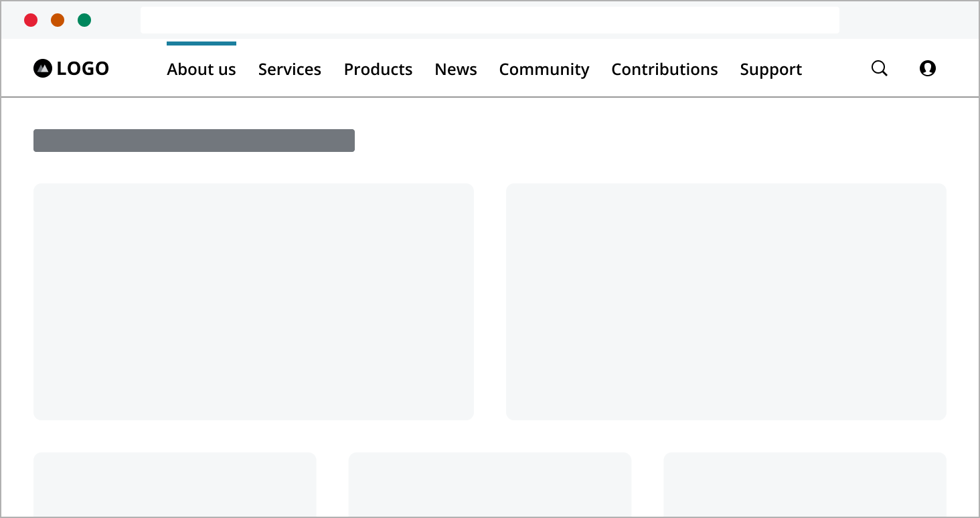Screen dimensions: 980x518
Task: Click the orange browser window dot
Action: 58,20
